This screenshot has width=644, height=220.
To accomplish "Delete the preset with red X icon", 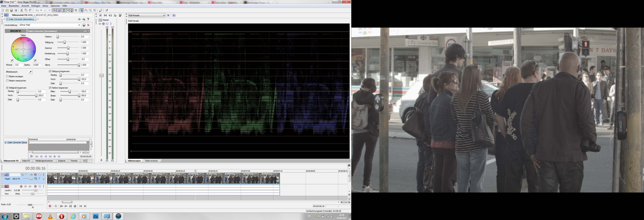I will click(x=88, y=25).
